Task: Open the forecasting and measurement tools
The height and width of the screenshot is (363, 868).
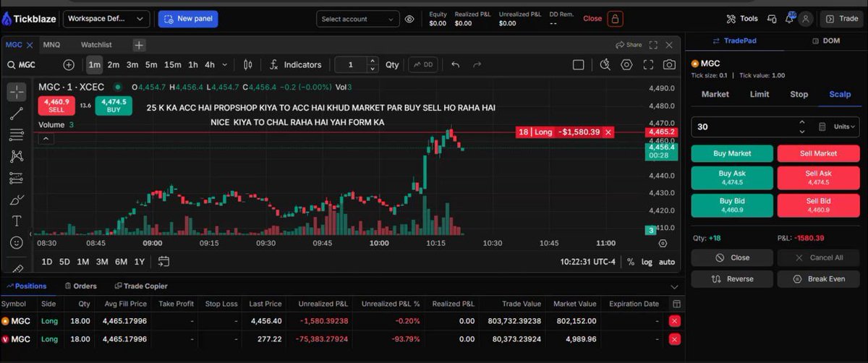Action: [x=17, y=178]
